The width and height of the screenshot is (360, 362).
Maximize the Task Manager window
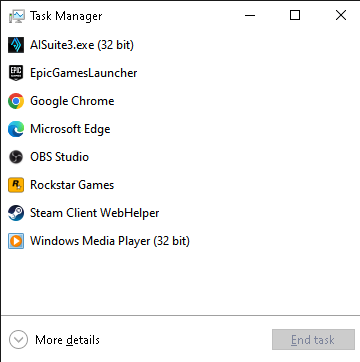pyautogui.click(x=295, y=15)
